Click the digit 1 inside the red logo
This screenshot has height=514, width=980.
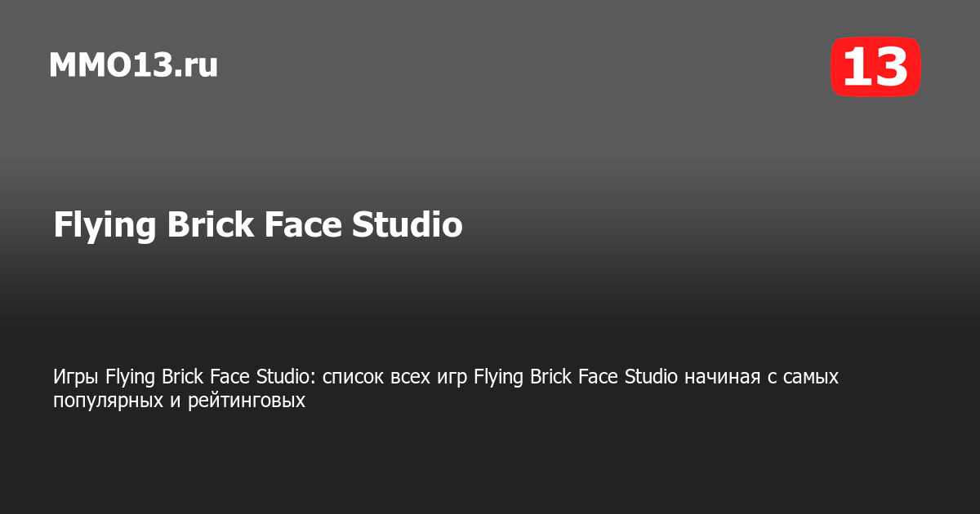(x=856, y=67)
